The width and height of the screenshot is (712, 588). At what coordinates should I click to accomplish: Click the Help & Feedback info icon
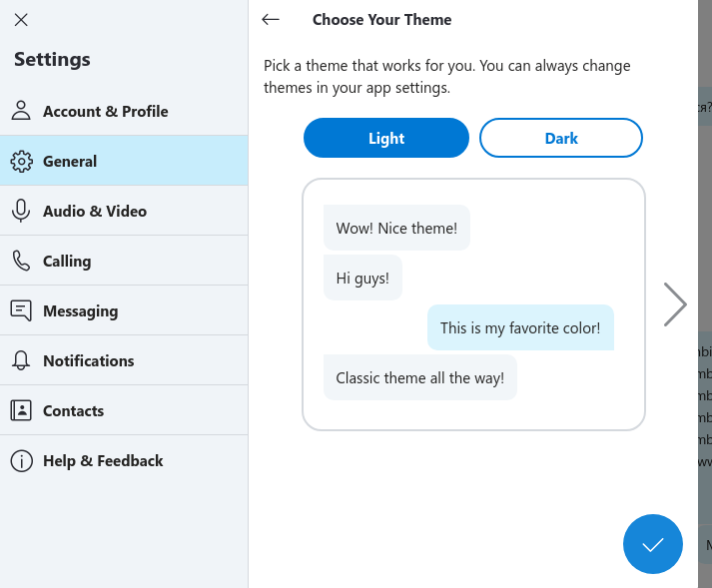(x=21, y=460)
